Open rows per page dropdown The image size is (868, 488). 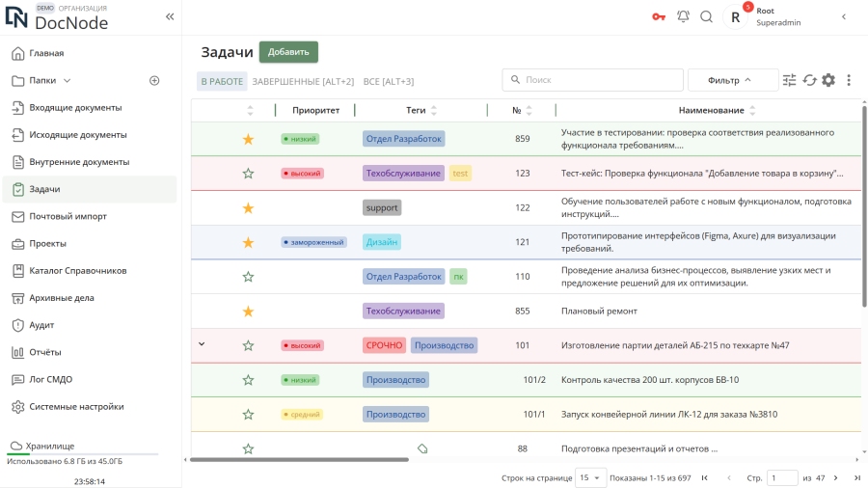pos(590,477)
